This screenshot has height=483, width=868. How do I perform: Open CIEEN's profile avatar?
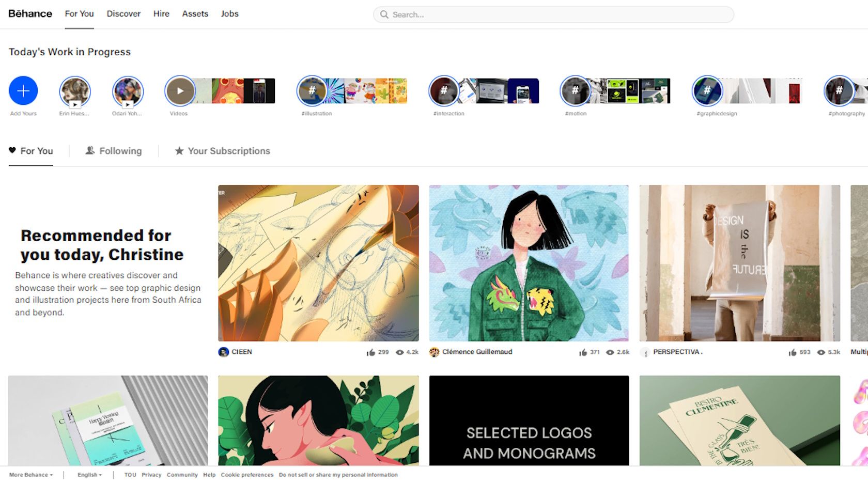(224, 352)
